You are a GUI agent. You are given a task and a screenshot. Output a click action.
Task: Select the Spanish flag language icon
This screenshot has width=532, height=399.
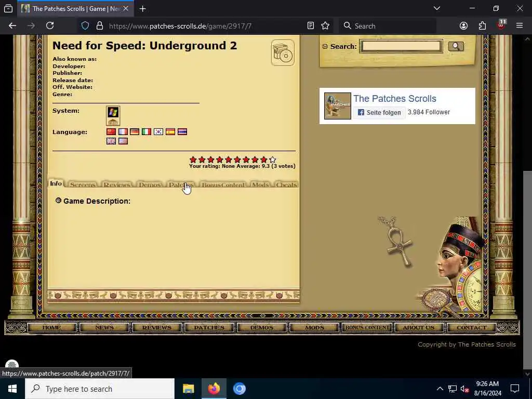[x=170, y=131]
